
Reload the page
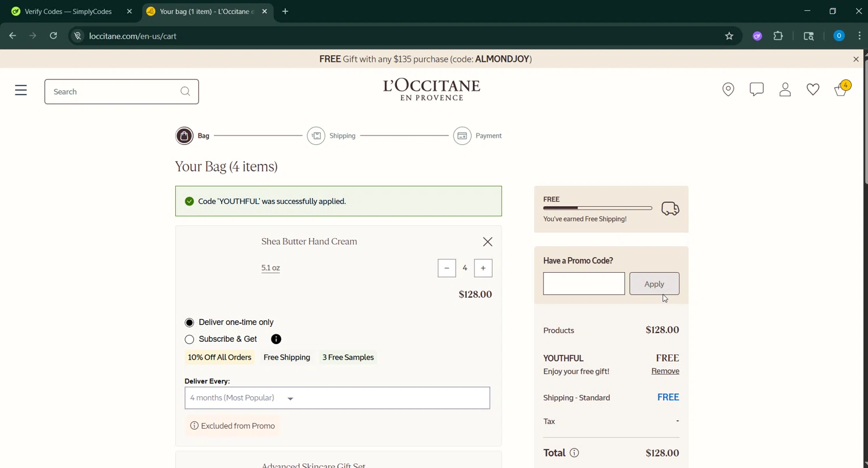click(53, 36)
